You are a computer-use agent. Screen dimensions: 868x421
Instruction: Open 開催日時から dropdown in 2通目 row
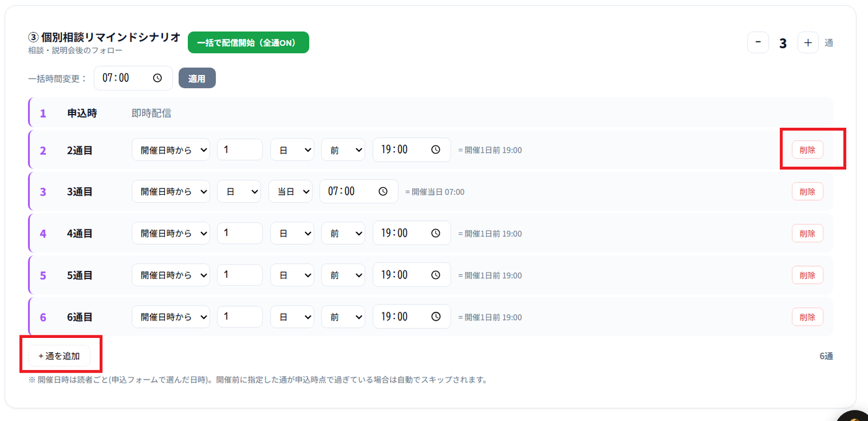(x=170, y=150)
